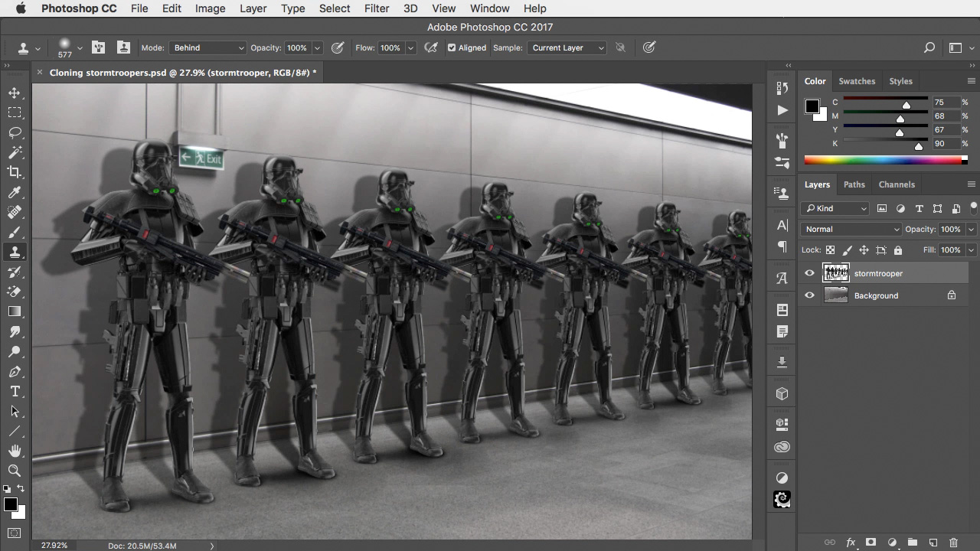Open the Sample dropdown showing Current Layer
The width and height of the screenshot is (980, 551).
567,47
